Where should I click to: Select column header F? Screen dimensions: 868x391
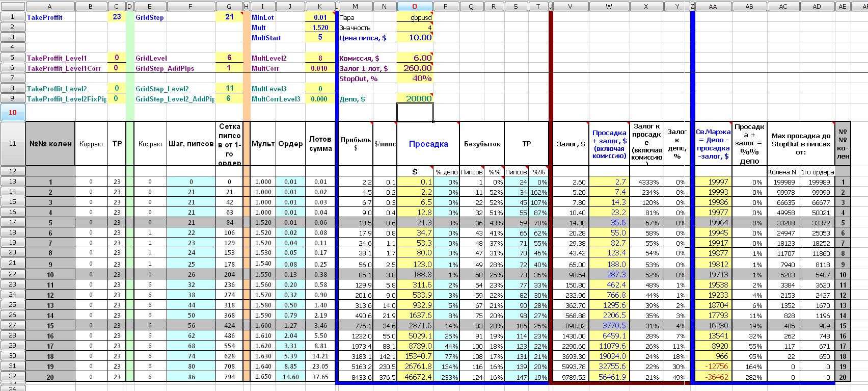(x=191, y=7)
